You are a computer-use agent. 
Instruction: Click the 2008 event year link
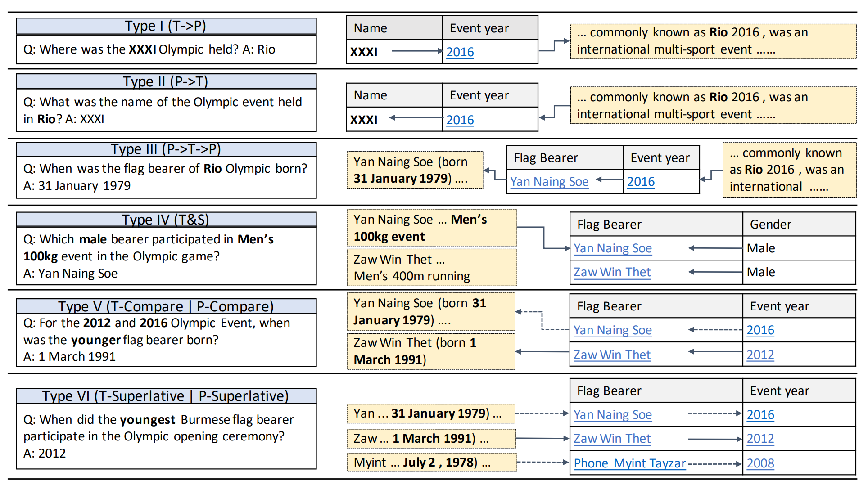tap(760, 463)
